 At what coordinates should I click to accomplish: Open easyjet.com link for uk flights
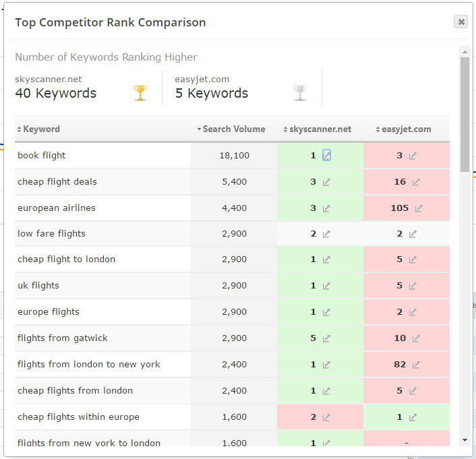(x=412, y=286)
